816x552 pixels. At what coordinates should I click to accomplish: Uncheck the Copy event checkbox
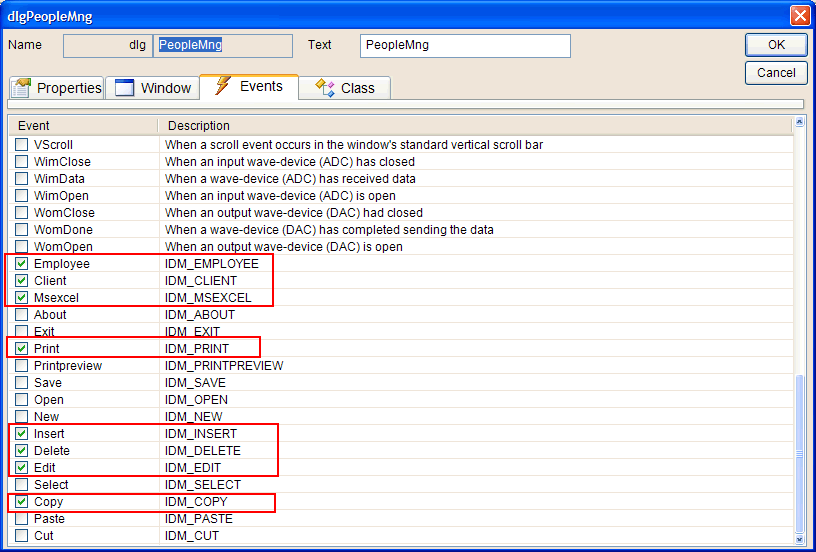(21, 502)
